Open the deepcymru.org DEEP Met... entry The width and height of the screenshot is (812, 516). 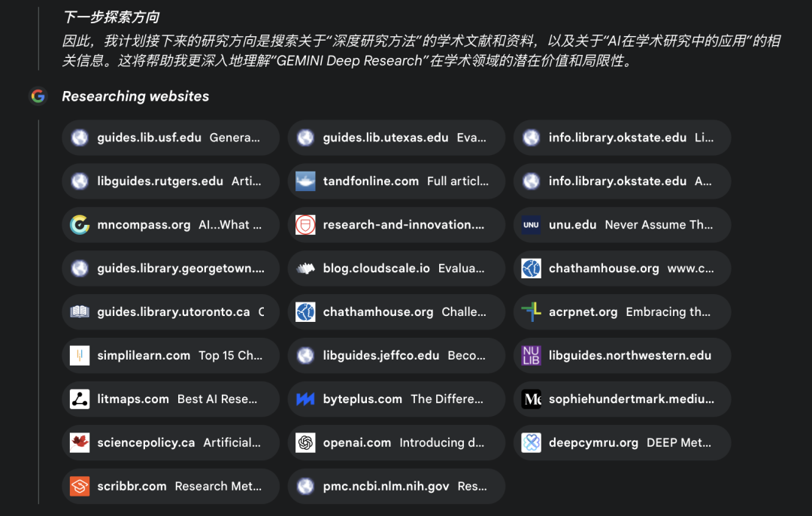[622, 442]
